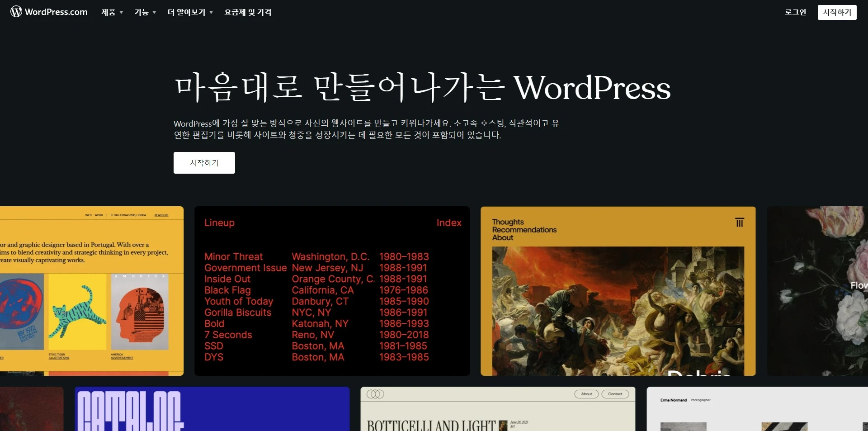Click the columns icon on the yellow painting card
The image size is (868, 431).
click(x=740, y=222)
